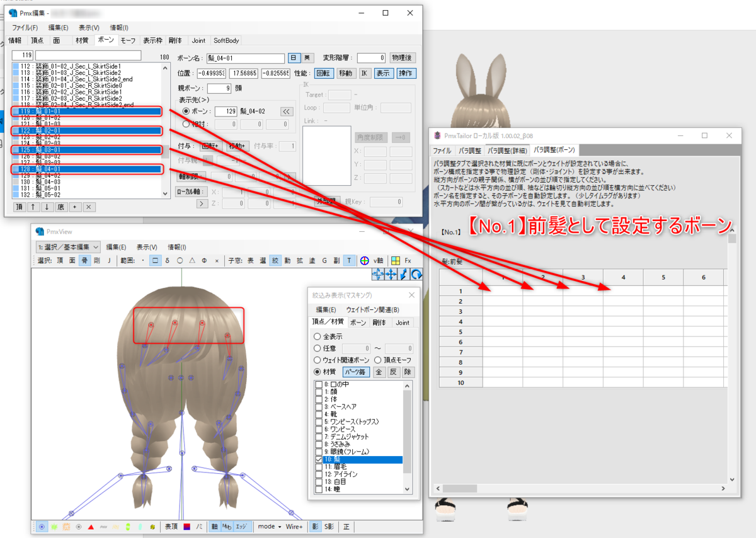This screenshot has width=756, height=538.
Task: Choose the circle range selection tool
Action: pos(180,261)
